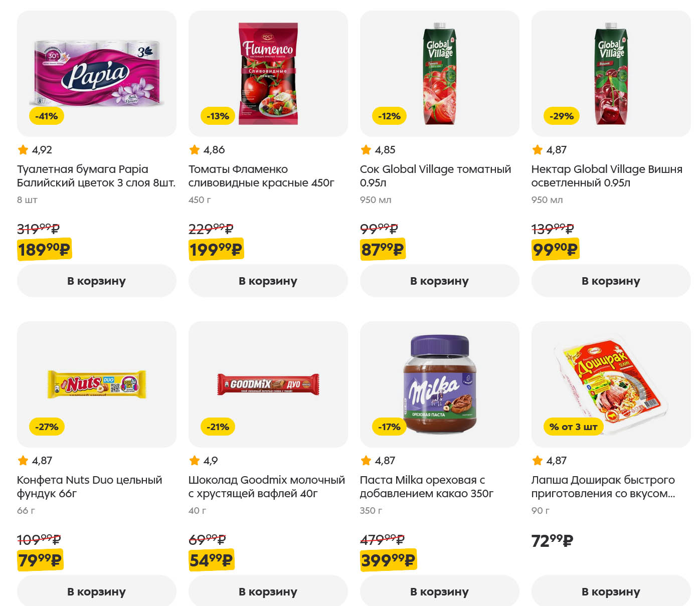700x606 pixels.
Task: Click the -29% badge on cherry nectar
Action: click(x=561, y=116)
